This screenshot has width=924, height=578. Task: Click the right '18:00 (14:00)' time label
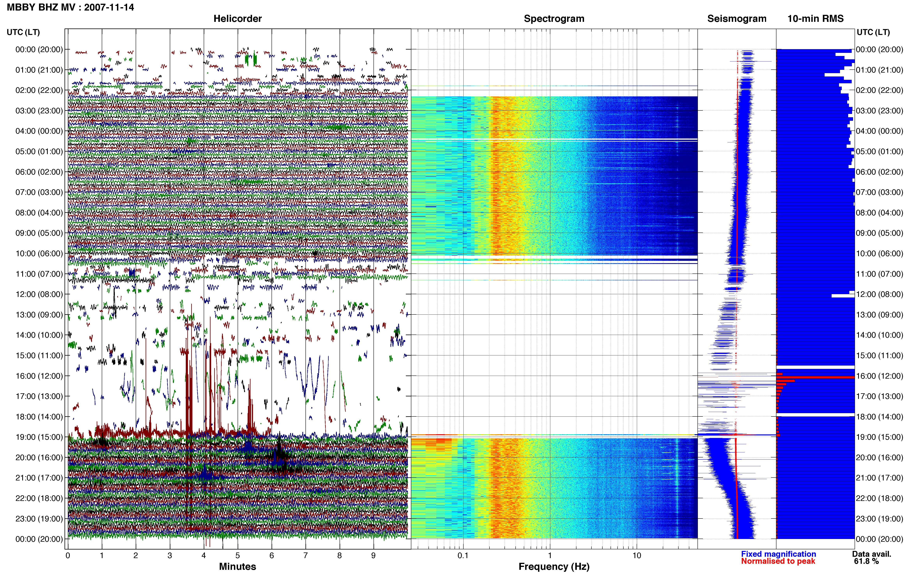[x=879, y=417]
